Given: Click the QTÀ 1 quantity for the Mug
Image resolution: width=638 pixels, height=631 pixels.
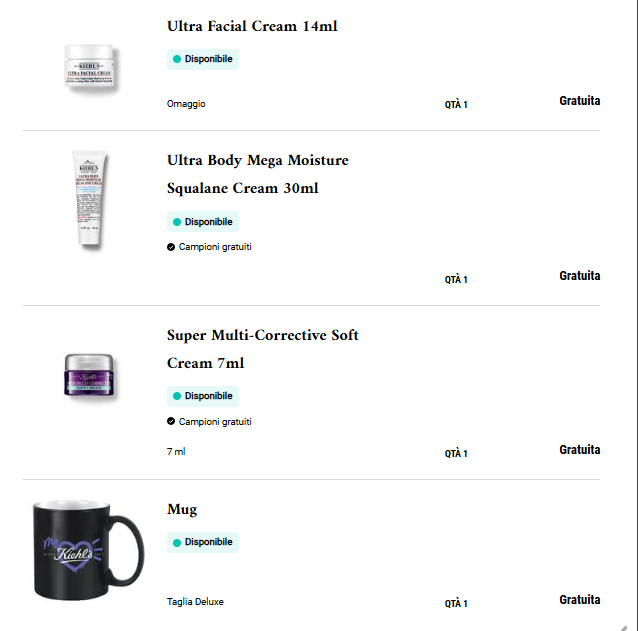Looking at the screenshot, I should (456, 604).
